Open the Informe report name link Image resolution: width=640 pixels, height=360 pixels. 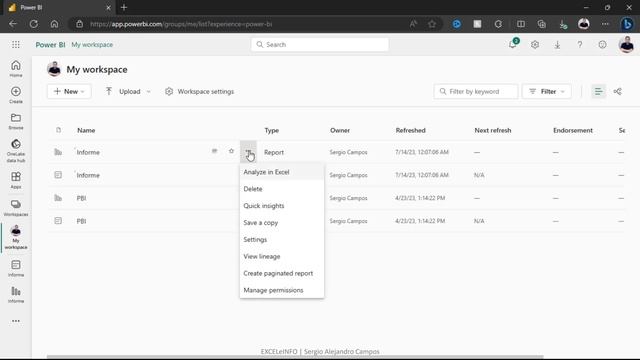point(88,152)
